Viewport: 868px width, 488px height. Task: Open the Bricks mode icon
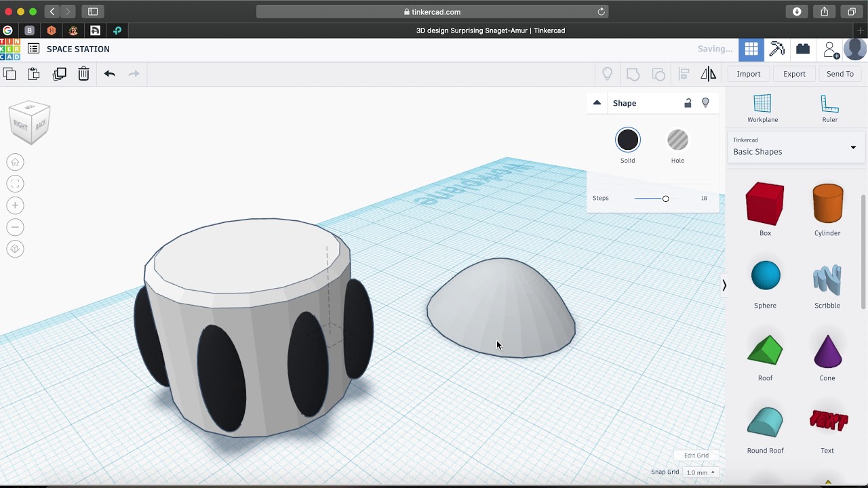coord(803,49)
